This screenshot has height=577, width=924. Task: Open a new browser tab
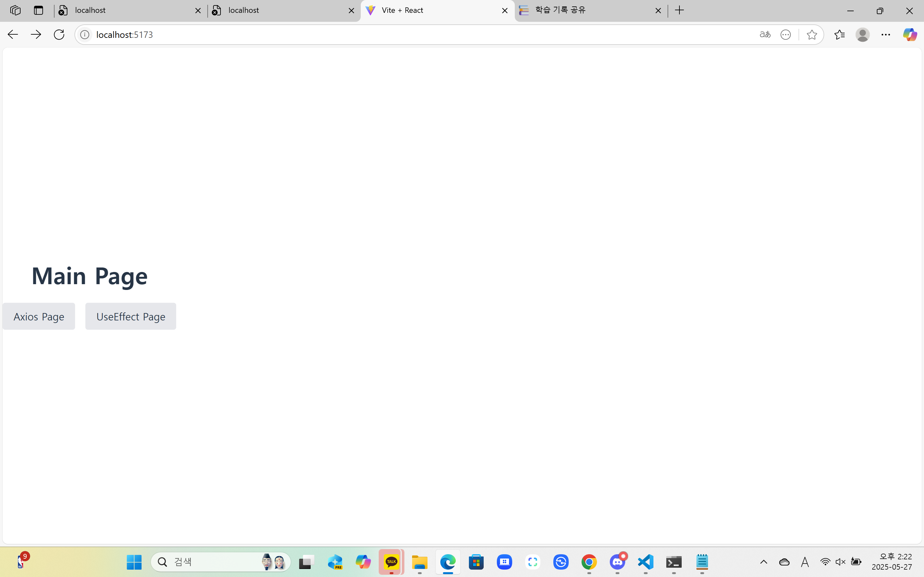pyautogui.click(x=680, y=10)
